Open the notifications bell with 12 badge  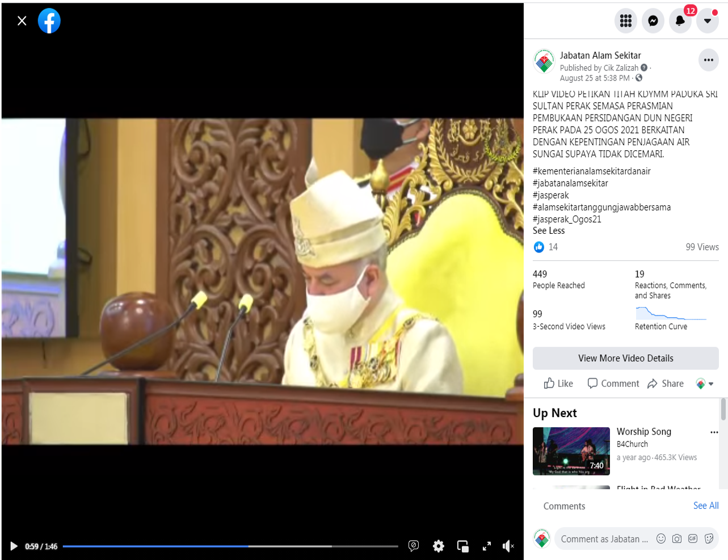point(680,21)
